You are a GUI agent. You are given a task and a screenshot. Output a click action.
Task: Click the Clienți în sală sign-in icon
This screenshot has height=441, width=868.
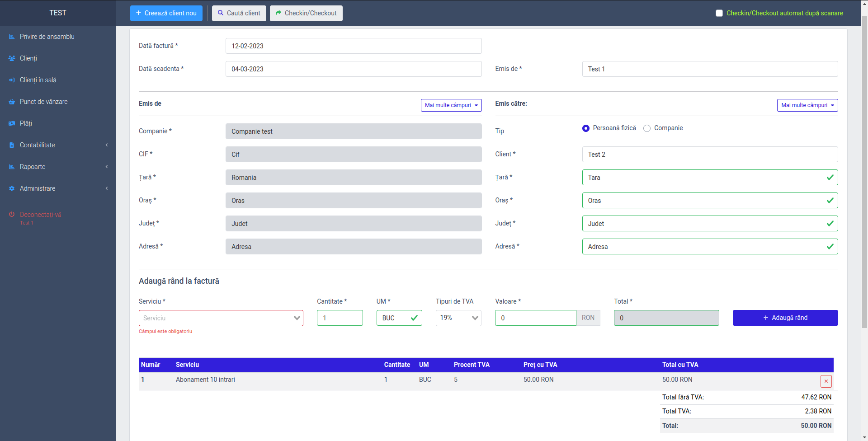point(12,80)
